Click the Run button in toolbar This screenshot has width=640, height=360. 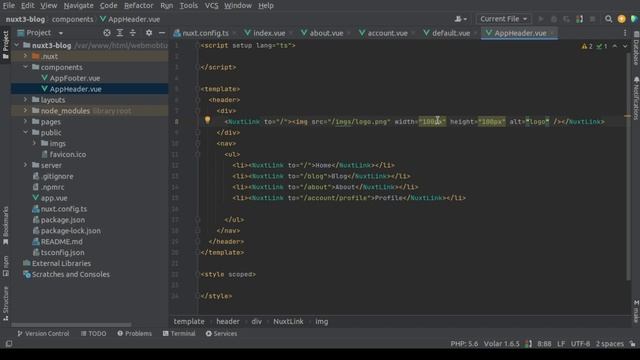pyautogui.click(x=541, y=19)
